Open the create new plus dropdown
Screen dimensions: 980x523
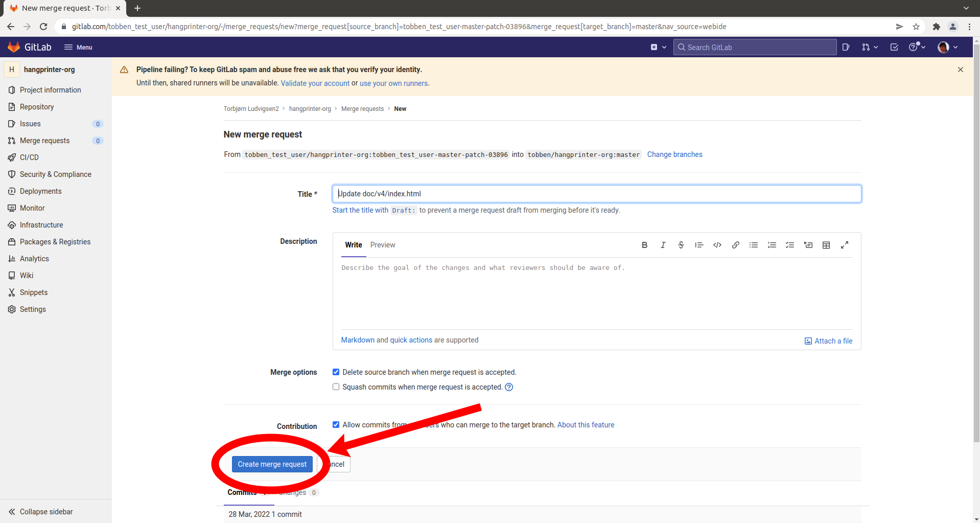coord(658,47)
